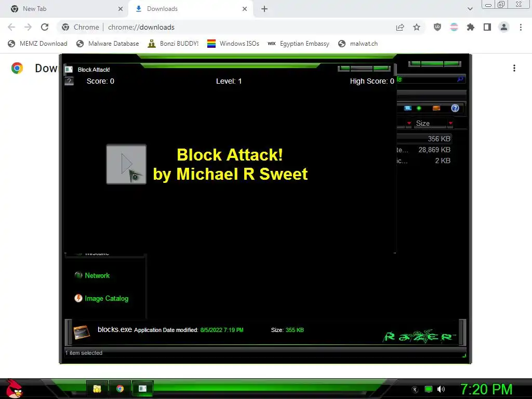Open Downloads page three-dot more actions
Screen dimensions: 532x399
pos(514,68)
